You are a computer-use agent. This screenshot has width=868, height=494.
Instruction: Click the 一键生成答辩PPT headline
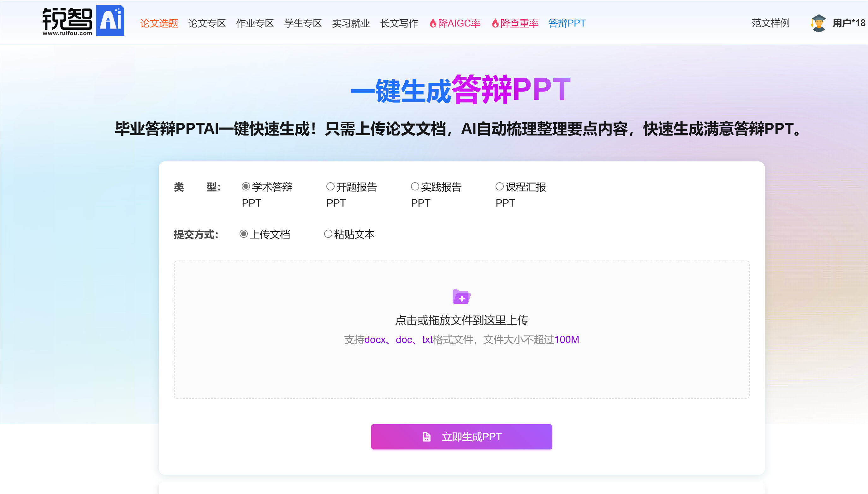click(x=461, y=90)
